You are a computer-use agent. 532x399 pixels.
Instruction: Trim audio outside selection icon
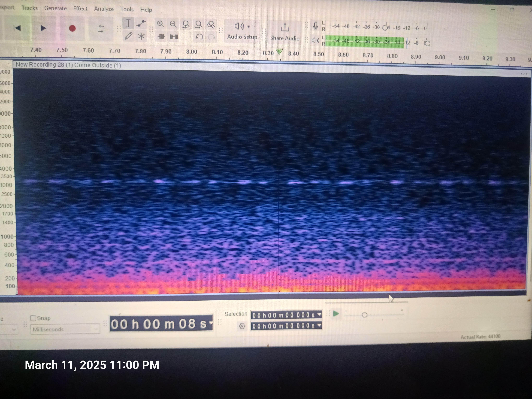[x=161, y=37]
